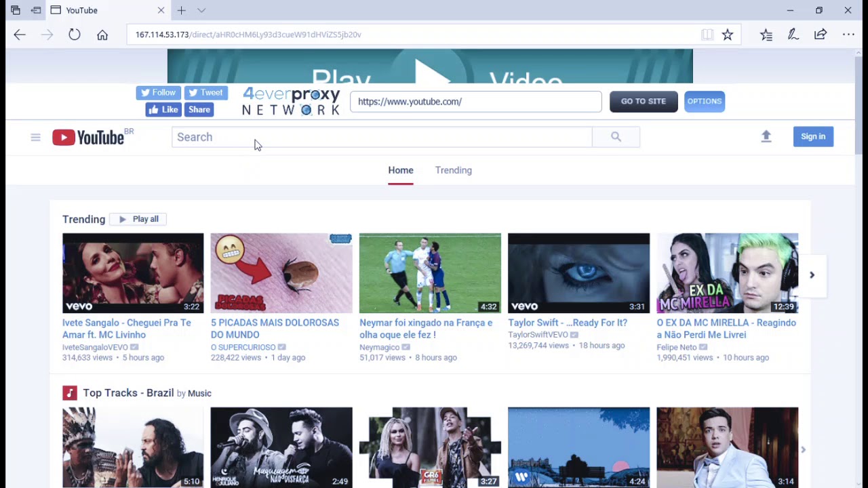This screenshot has width=868, height=488.
Task: Open title Taylor Swift - ...Ready For It?
Action: tap(568, 323)
